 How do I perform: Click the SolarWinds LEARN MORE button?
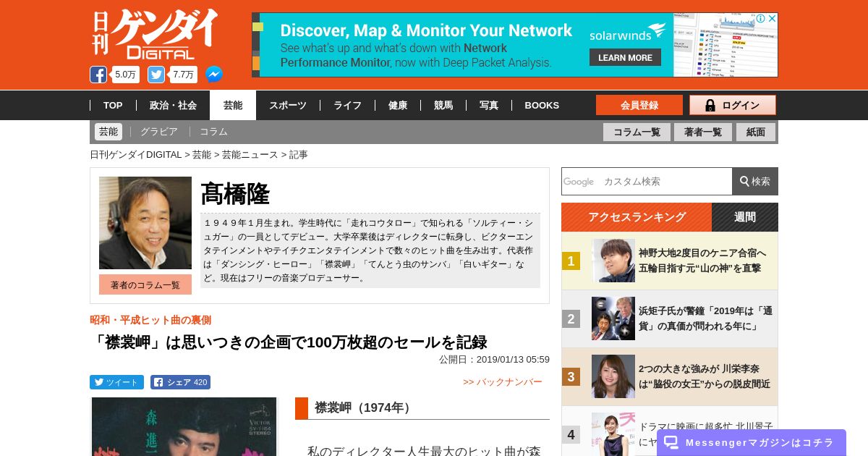point(625,57)
